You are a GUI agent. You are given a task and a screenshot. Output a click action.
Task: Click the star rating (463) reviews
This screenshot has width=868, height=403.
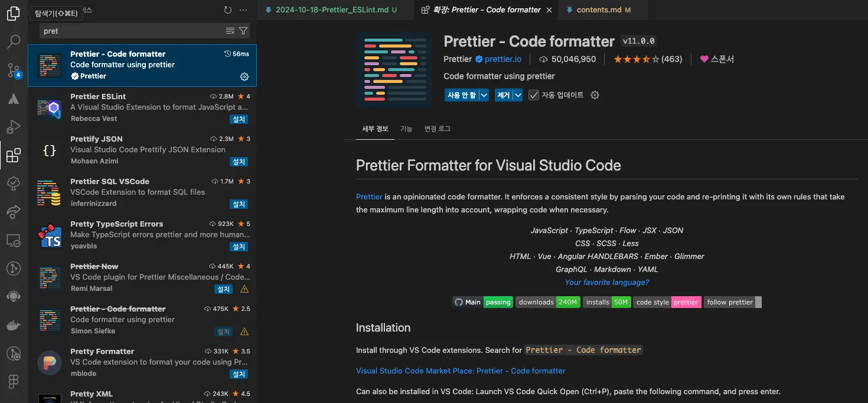click(x=648, y=59)
